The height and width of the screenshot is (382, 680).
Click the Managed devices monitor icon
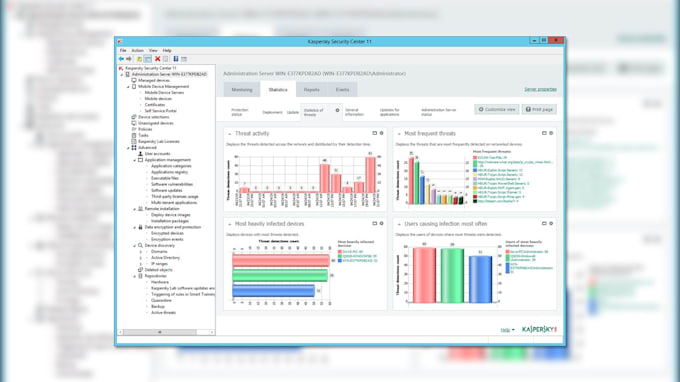[x=134, y=80]
